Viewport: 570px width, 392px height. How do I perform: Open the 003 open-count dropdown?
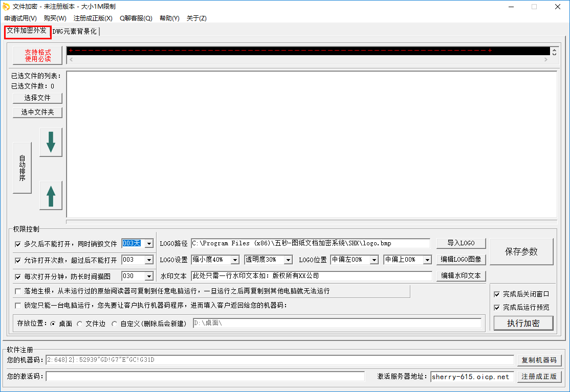(x=149, y=260)
